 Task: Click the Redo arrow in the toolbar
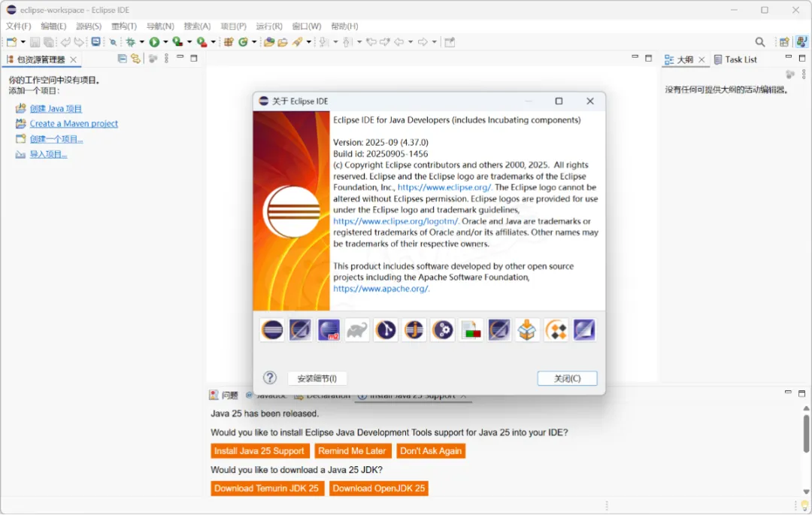pyautogui.click(x=79, y=42)
